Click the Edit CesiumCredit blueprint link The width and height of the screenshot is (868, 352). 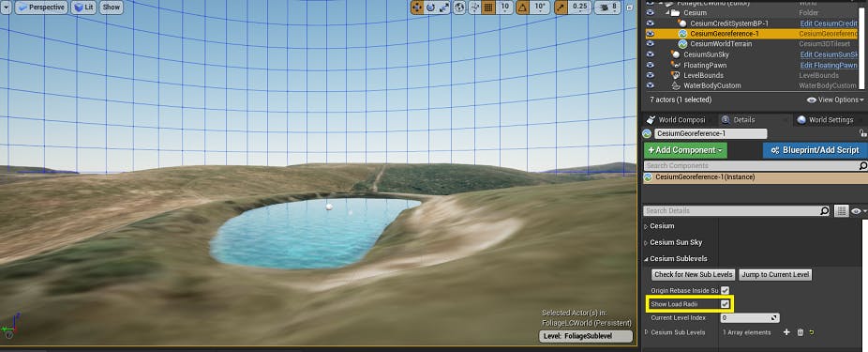click(828, 23)
